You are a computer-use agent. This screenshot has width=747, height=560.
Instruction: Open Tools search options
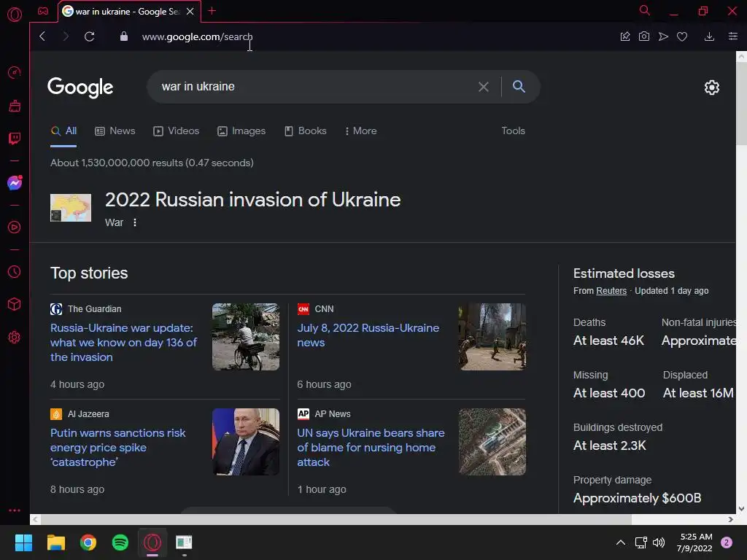[x=513, y=131]
